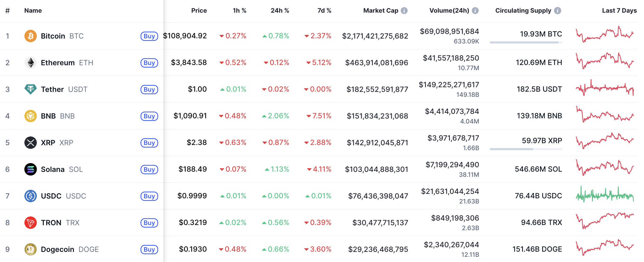Click the Volume(24h) info icon
The image size is (644, 262).
click(x=475, y=11)
